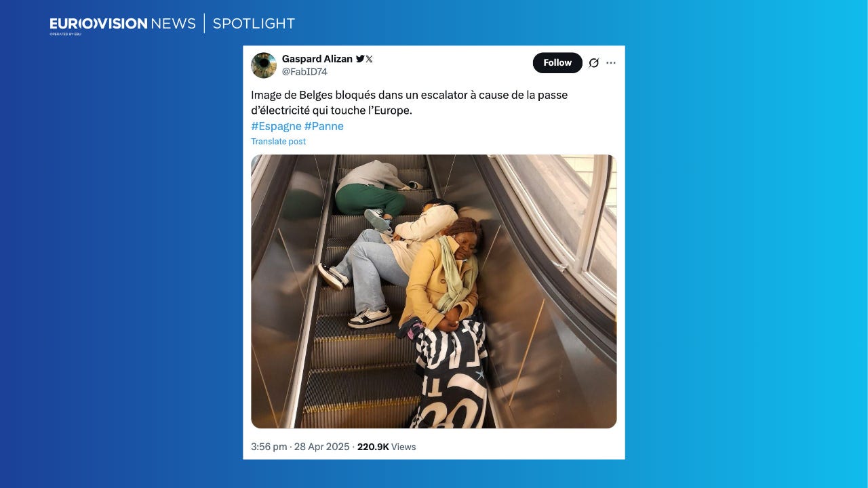Viewport: 868px width, 488px height.
Task: Open the escalator photo in the tweet
Action: (x=434, y=291)
